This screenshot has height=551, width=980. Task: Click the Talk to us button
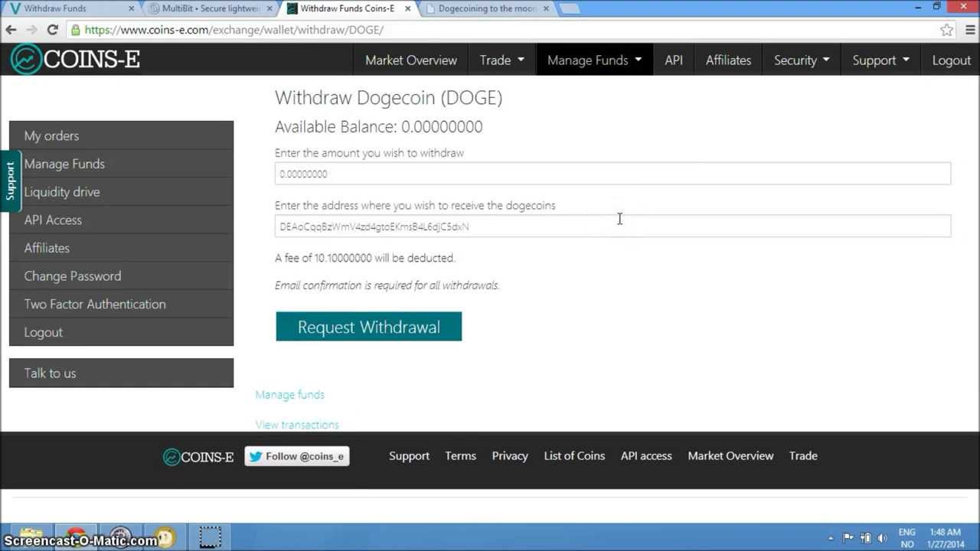(121, 373)
